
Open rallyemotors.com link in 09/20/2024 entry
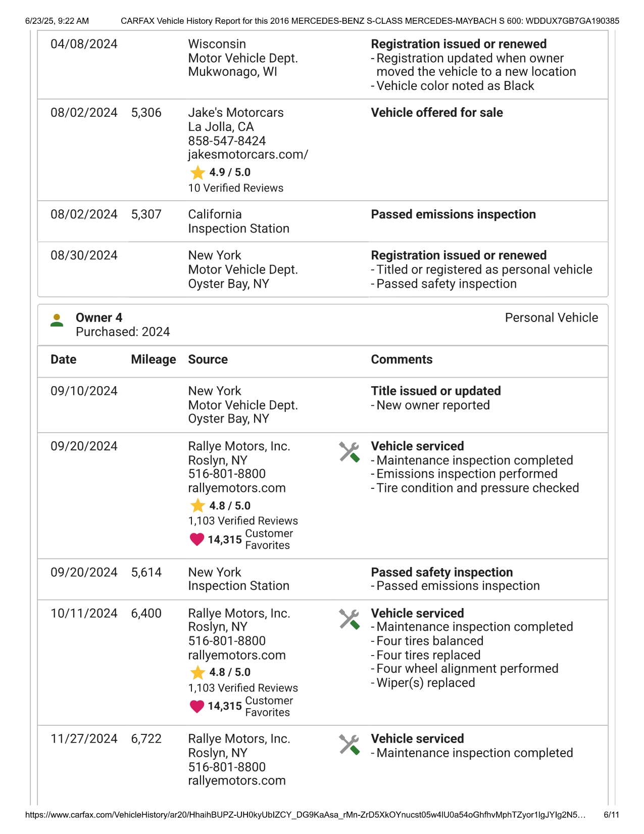point(237,488)
